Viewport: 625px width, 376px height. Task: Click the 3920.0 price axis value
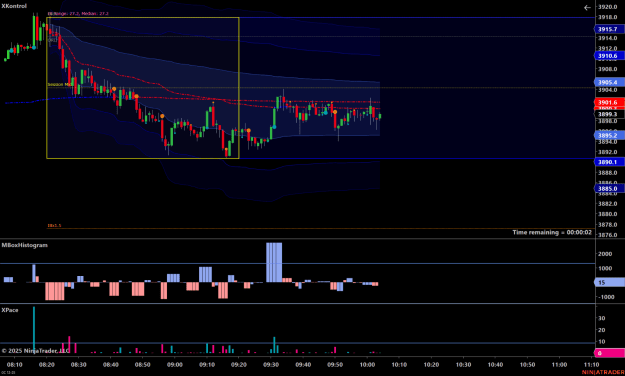point(607,7)
